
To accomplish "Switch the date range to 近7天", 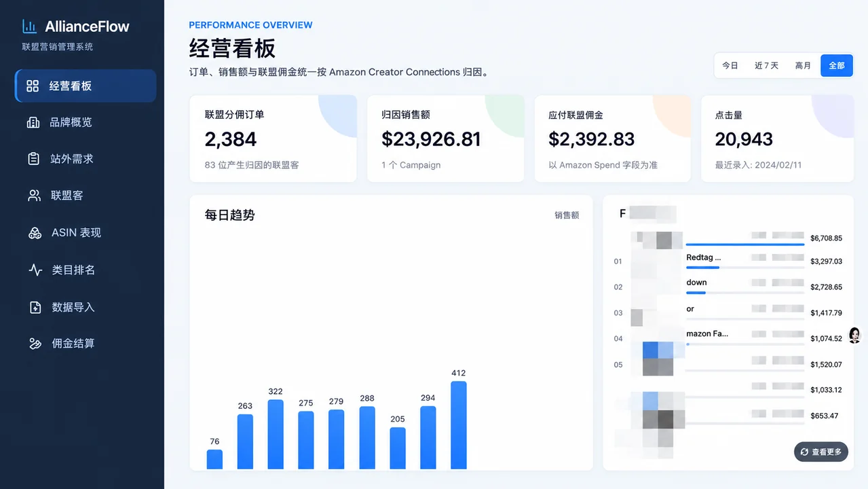I will pyautogui.click(x=766, y=65).
